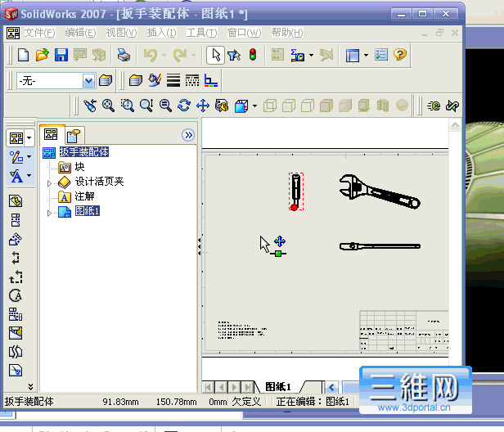Click the Line Thickness icon

(x=173, y=80)
